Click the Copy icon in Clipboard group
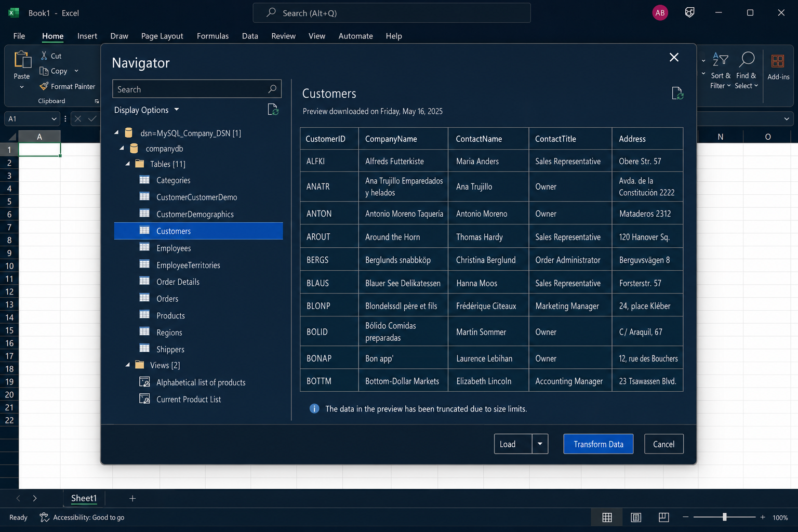This screenshot has height=532, width=798. coord(44,71)
